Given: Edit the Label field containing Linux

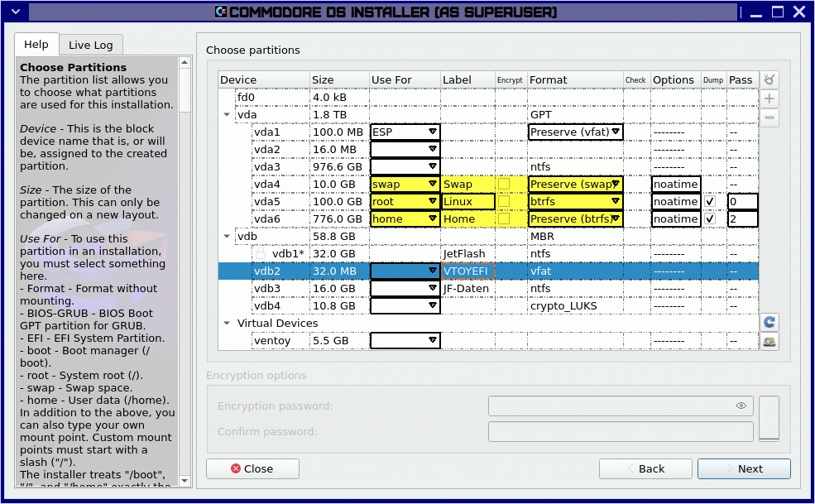Looking at the screenshot, I should pyautogui.click(x=467, y=201).
